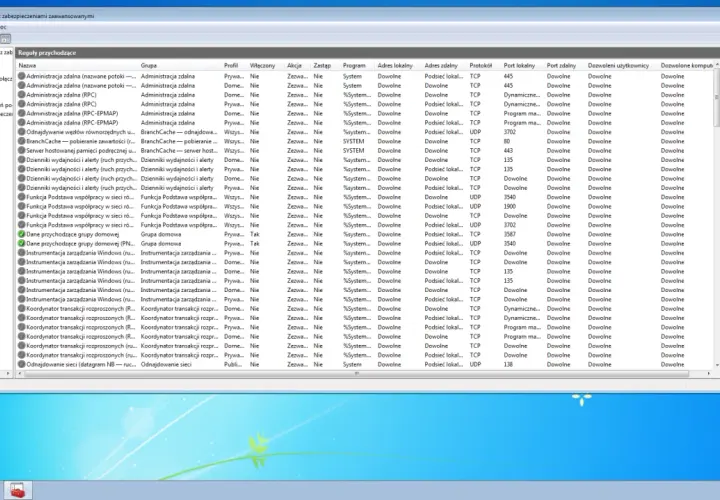The image size is (720, 500).
Task: Click the Grupa domowa cell in TCP row
Action: (x=161, y=234)
